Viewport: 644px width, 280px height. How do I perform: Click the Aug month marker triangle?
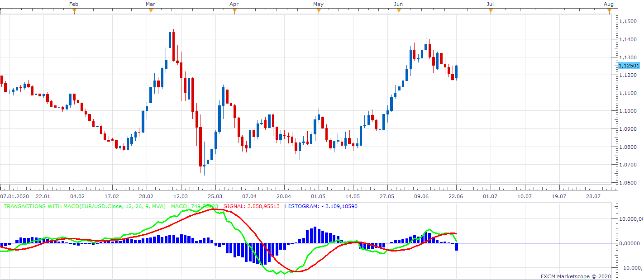(x=609, y=11)
